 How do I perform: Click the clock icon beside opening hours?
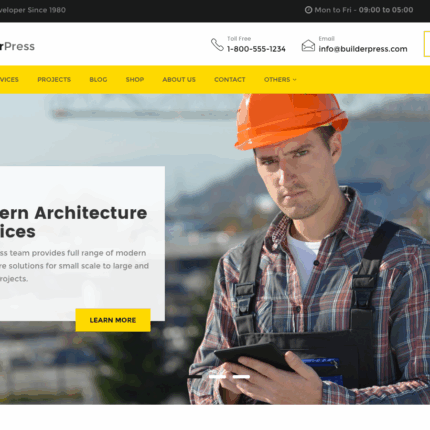[308, 10]
